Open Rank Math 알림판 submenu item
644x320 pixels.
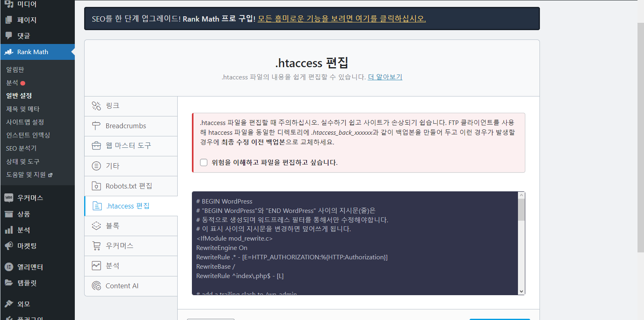(x=15, y=70)
